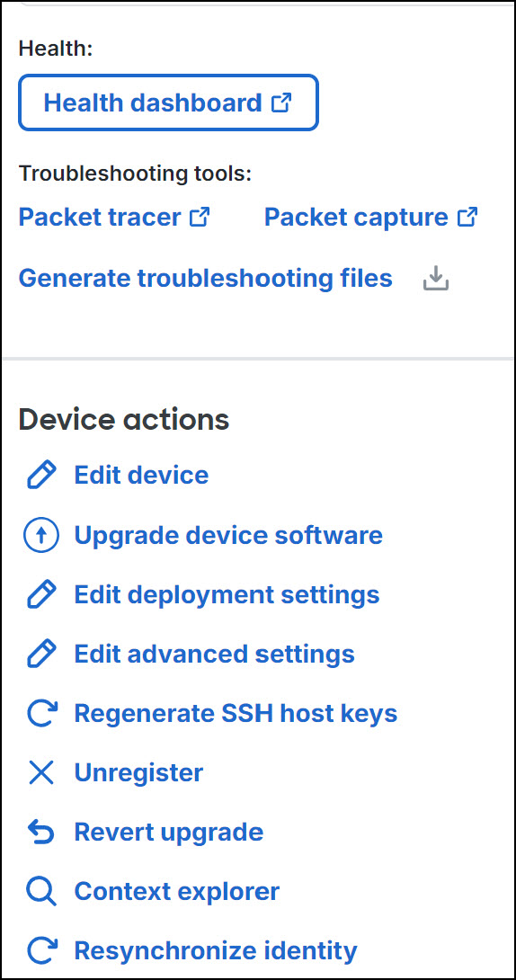The width and height of the screenshot is (516, 980).
Task: Click the up-arrow circle upgrade icon
Action: point(41,536)
